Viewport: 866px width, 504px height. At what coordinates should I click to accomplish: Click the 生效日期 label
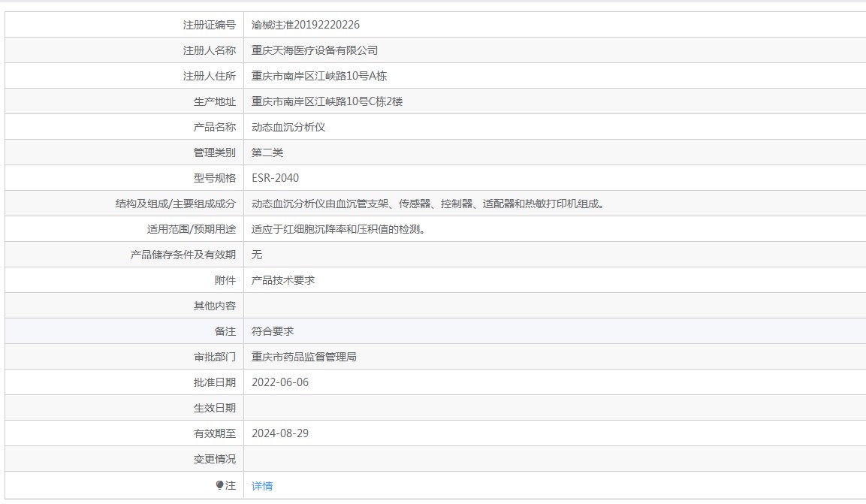point(214,408)
